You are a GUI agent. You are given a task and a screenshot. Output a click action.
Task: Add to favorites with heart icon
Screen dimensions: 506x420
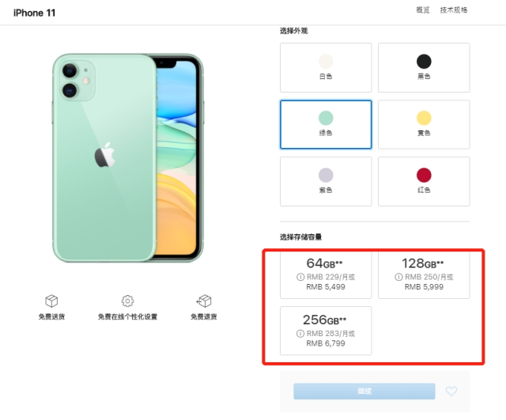coord(451,392)
